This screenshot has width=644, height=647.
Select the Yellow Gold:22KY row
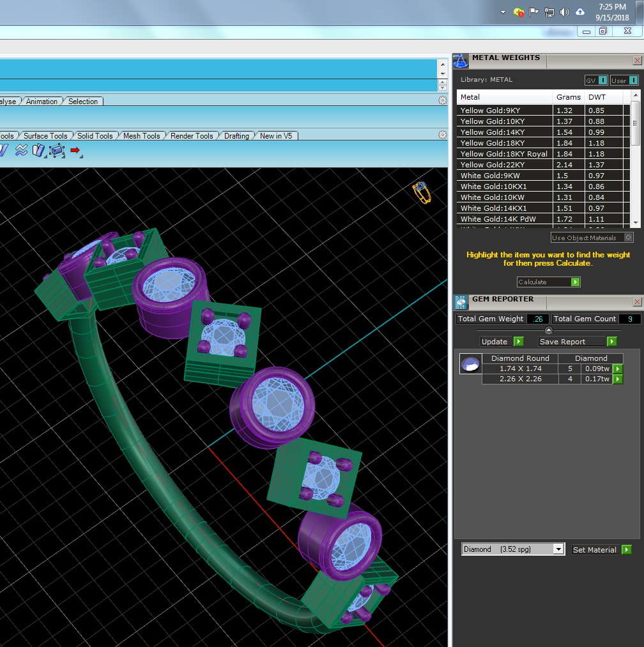click(x=543, y=165)
